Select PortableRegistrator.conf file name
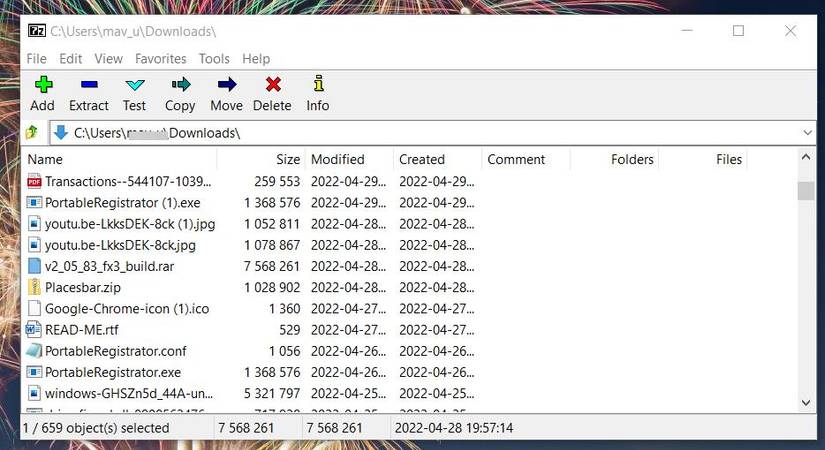Screen dimensions: 825x450 tap(116, 351)
